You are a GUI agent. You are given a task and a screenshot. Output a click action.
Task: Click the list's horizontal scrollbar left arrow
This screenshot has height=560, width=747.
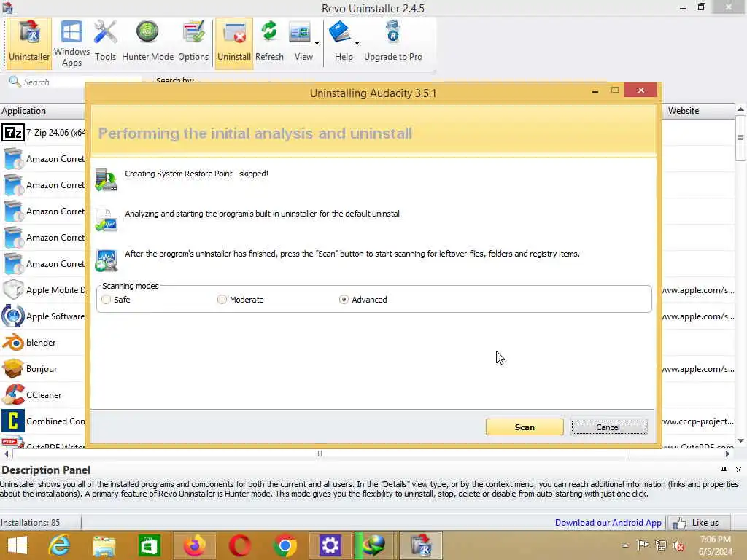tap(6, 454)
